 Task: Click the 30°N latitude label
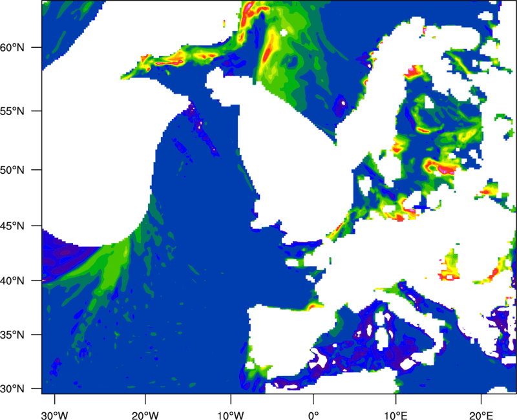coord(12,389)
